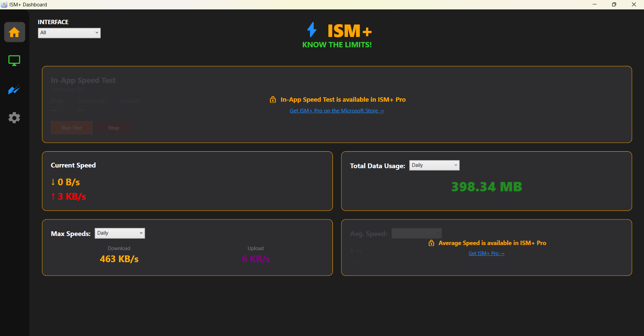Open the blue speed chart sidebar icon
This screenshot has height=336, width=644.
pyautogui.click(x=14, y=90)
